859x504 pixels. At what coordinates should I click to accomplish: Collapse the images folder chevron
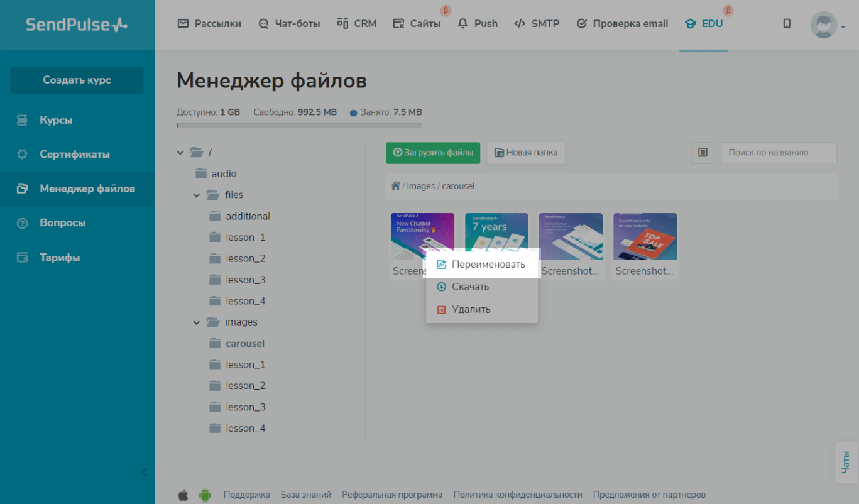tap(197, 322)
